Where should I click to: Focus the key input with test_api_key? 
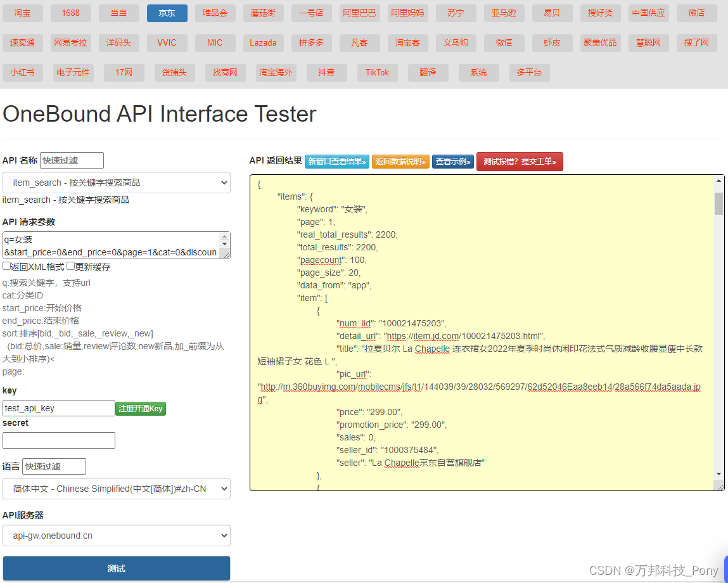tap(59, 408)
